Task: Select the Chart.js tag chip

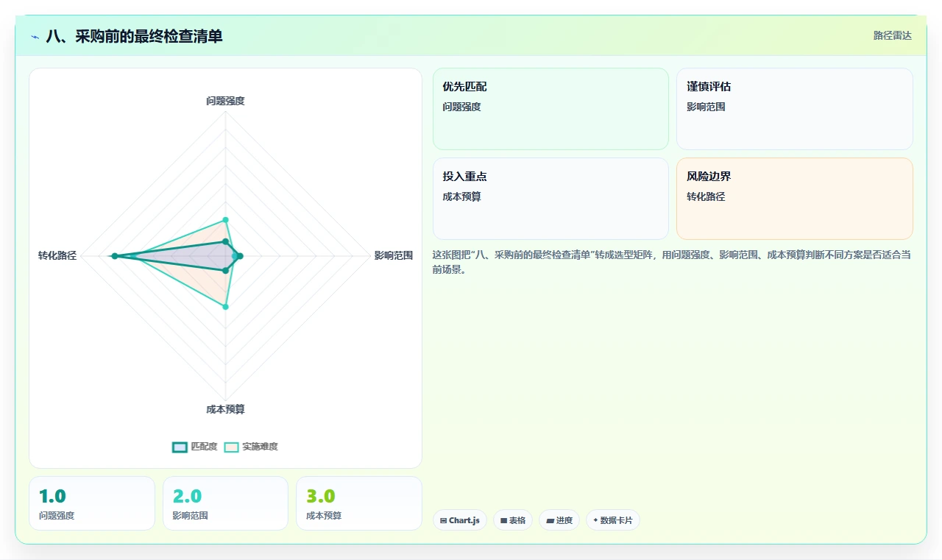Action: tap(460, 520)
